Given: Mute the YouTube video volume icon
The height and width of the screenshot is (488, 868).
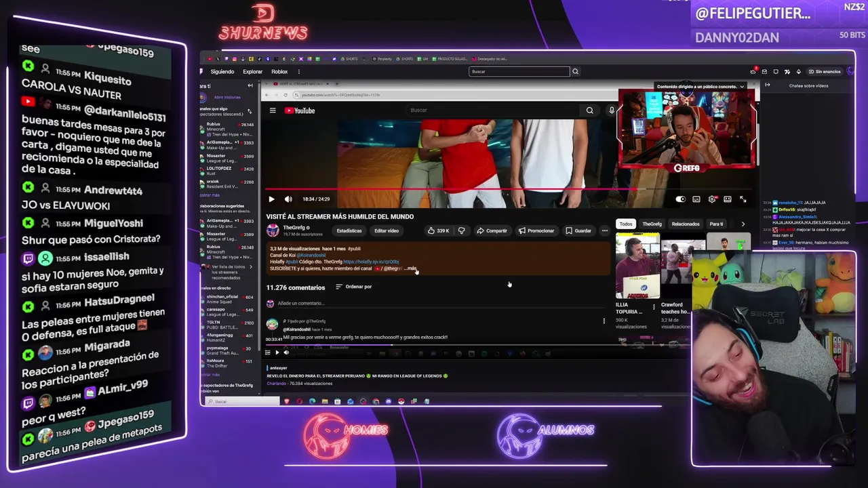Looking at the screenshot, I should [x=288, y=199].
